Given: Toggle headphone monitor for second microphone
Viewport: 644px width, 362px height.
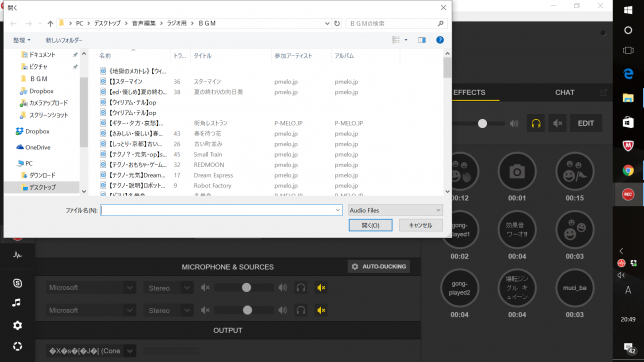Looking at the screenshot, I should [x=301, y=310].
